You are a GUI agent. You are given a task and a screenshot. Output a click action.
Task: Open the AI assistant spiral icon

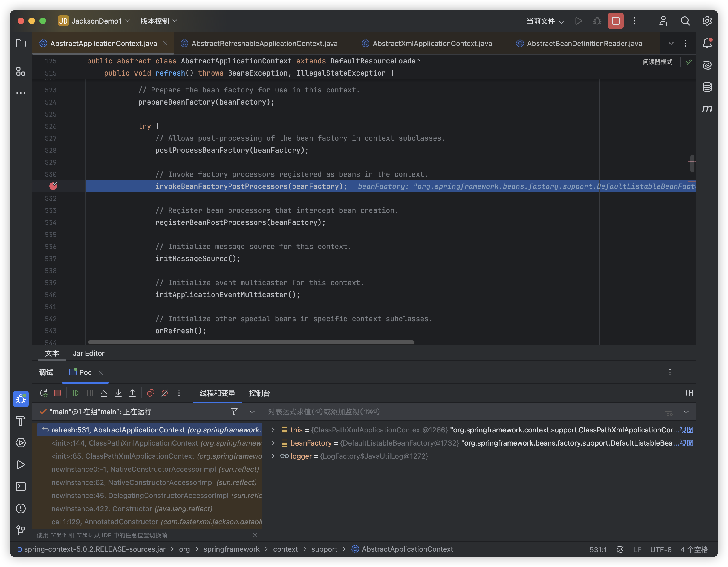pyautogui.click(x=707, y=65)
